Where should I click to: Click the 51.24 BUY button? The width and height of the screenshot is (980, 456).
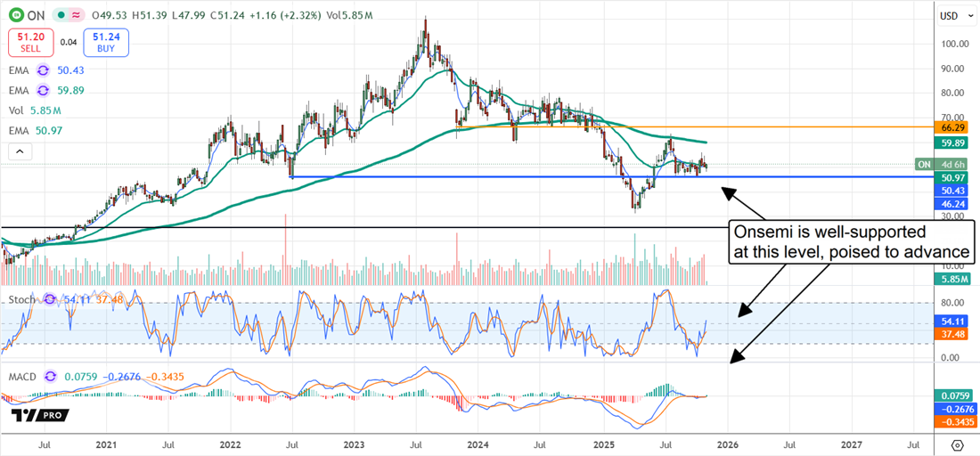pyautogui.click(x=106, y=43)
